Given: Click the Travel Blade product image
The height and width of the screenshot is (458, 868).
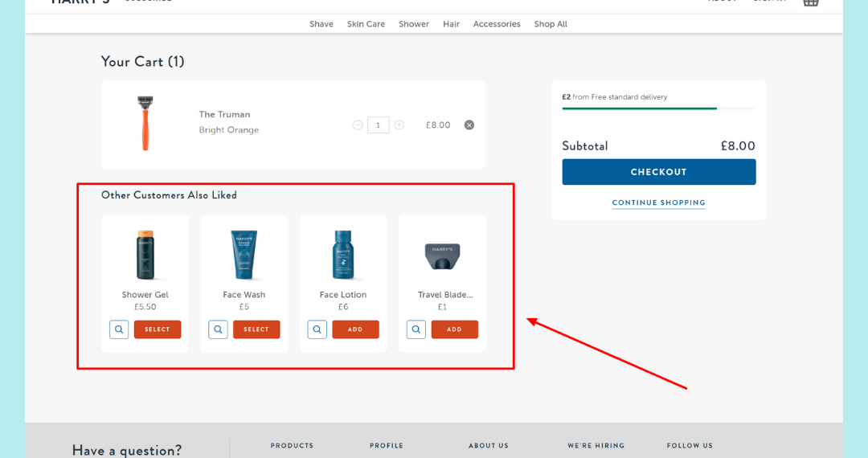Looking at the screenshot, I should [442, 257].
